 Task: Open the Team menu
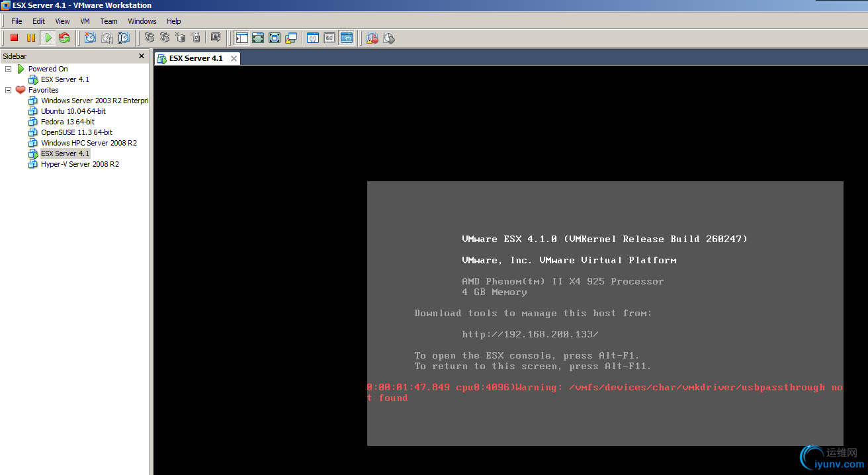tap(108, 21)
